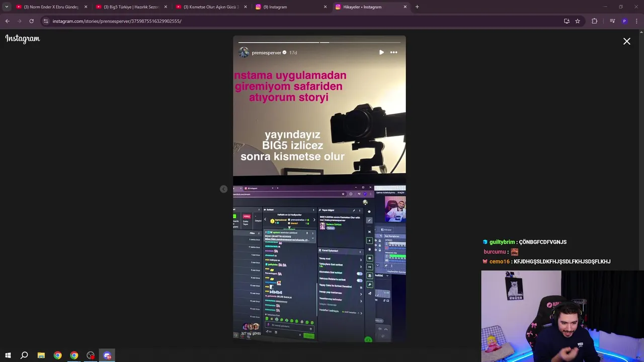
Task: Switch to Big5 Türkiye tab
Action: (131, 7)
